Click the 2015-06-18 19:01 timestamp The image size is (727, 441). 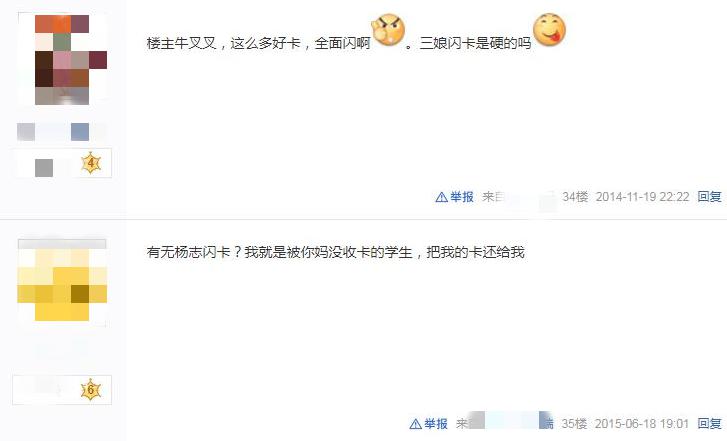pyautogui.click(x=642, y=423)
